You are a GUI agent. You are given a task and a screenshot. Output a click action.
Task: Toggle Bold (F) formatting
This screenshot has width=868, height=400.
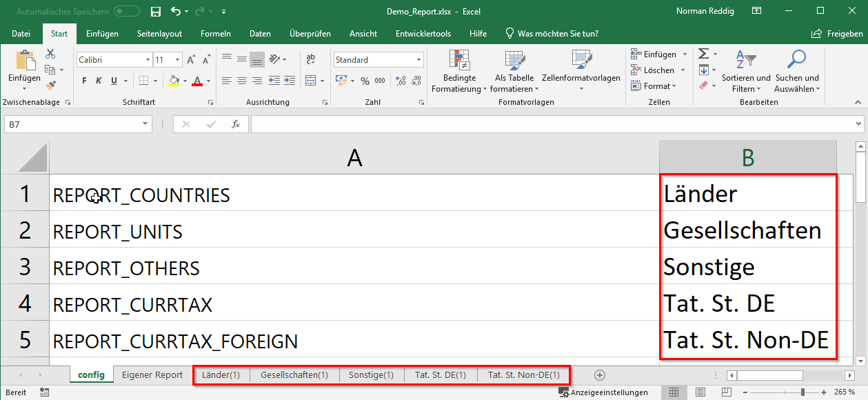click(x=84, y=81)
